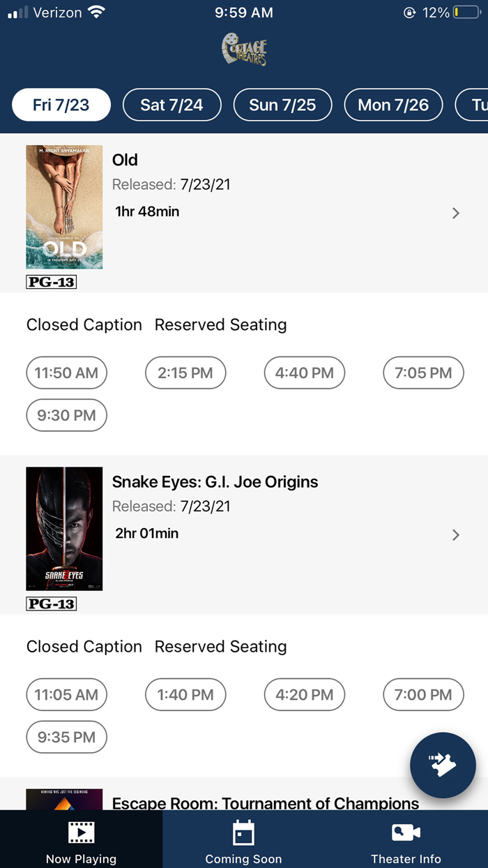The width and height of the screenshot is (488, 868).
Task: Tap the Now Playing film icon
Action: [x=81, y=832]
